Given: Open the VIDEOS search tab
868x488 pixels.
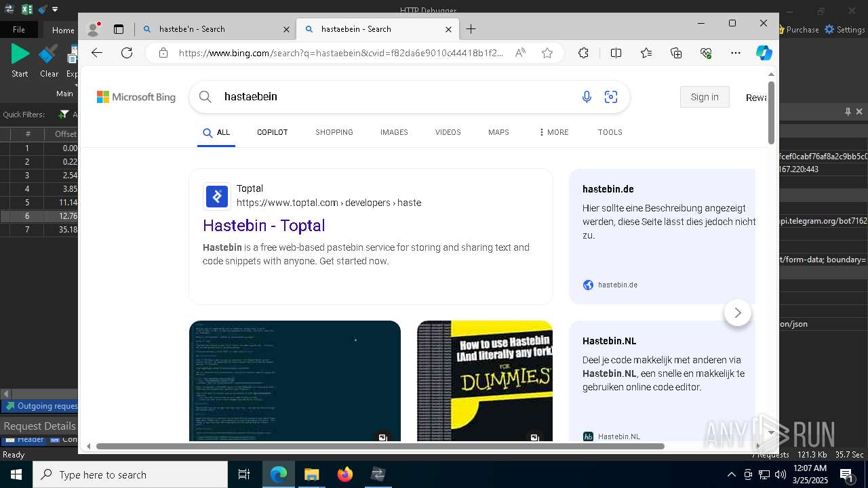Looking at the screenshot, I should pos(448,132).
